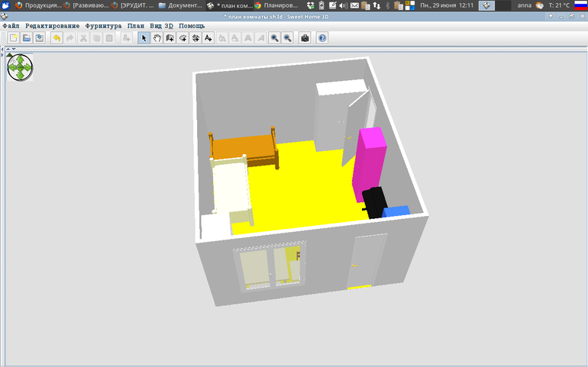Click the New home toolbar icon

pos(14,38)
